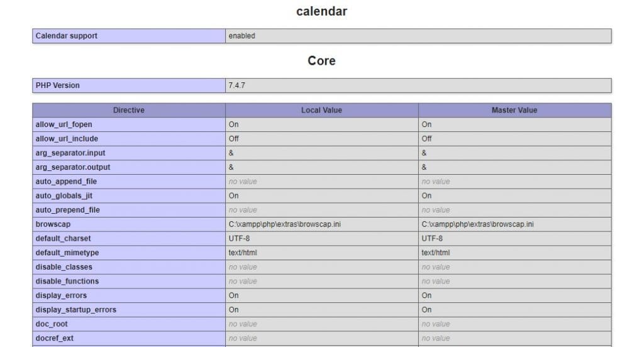Select the "browscap" directive name

point(53,224)
